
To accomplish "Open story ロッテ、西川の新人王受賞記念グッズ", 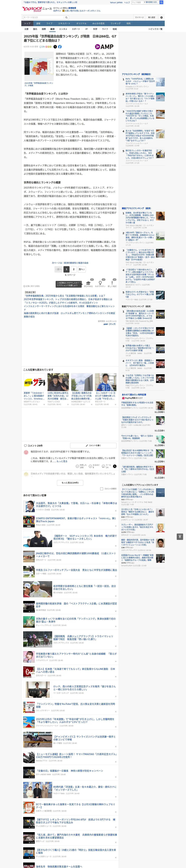I will (84, 687).
